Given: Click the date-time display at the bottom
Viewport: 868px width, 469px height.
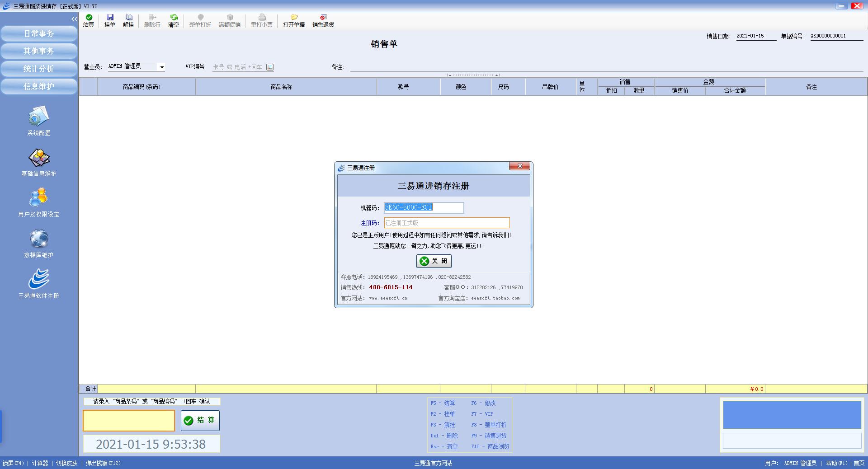Looking at the screenshot, I should pyautogui.click(x=151, y=444).
